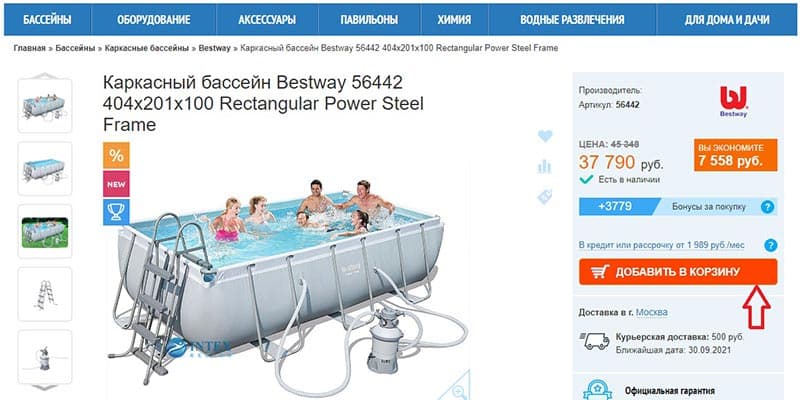Add product to favorites with heart icon

click(x=545, y=136)
